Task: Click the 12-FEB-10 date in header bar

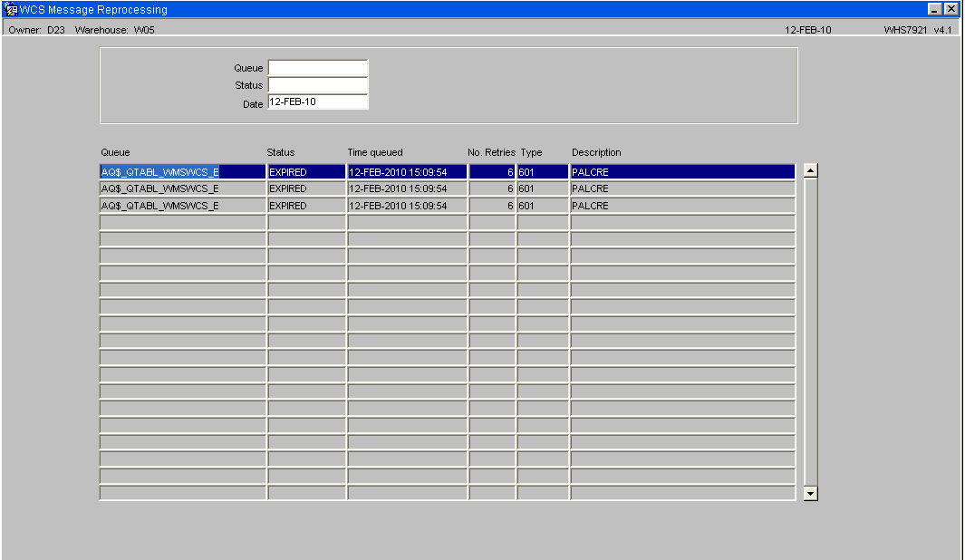Action: (807, 30)
